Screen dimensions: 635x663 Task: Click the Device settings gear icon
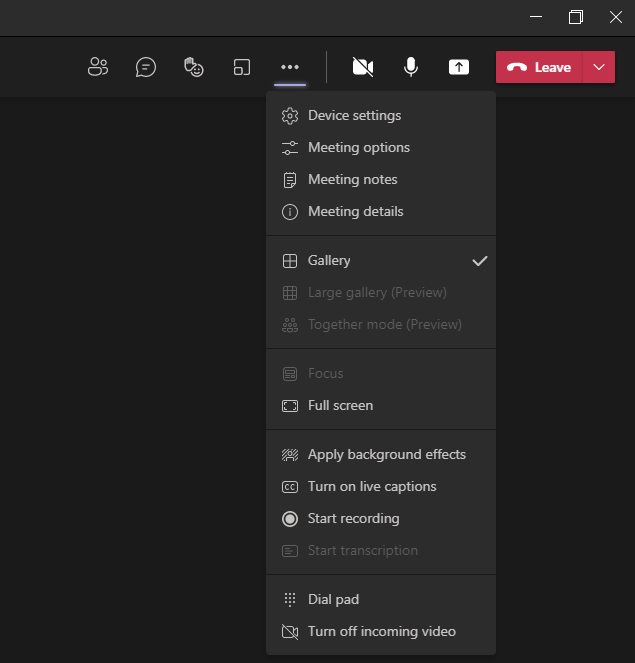tap(290, 116)
